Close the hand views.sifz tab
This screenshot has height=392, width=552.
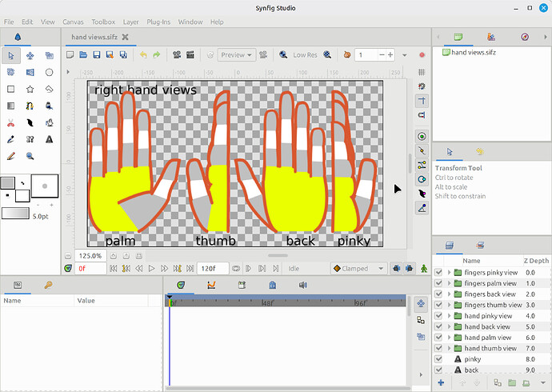pyautogui.click(x=125, y=37)
